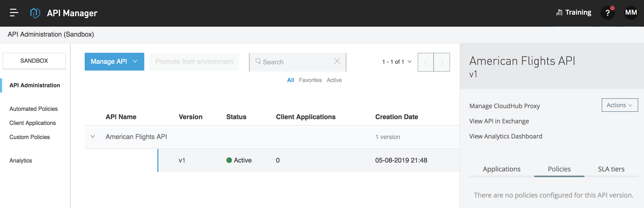Screen dimensions: 644x208
Task: Open View Analytics Dashboard link
Action: (506, 136)
